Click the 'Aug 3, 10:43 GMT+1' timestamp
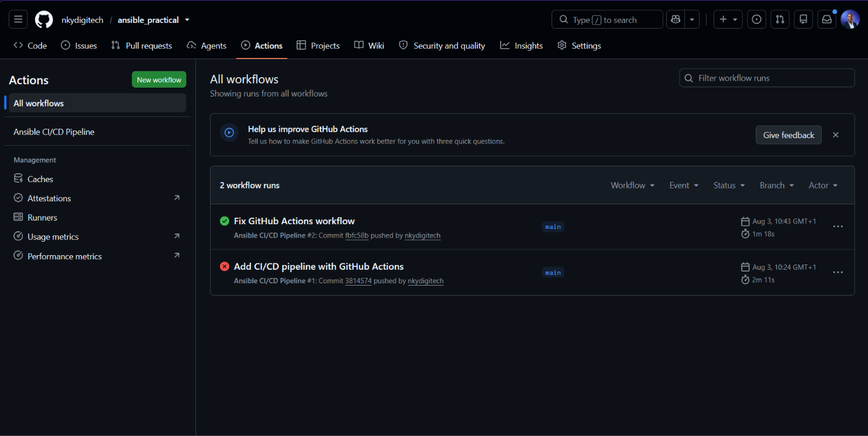 [784, 221]
